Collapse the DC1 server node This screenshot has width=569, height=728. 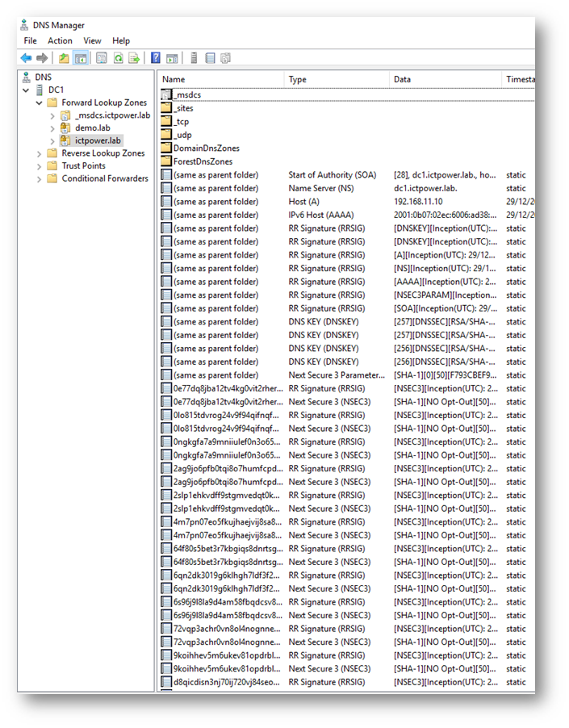[x=27, y=90]
